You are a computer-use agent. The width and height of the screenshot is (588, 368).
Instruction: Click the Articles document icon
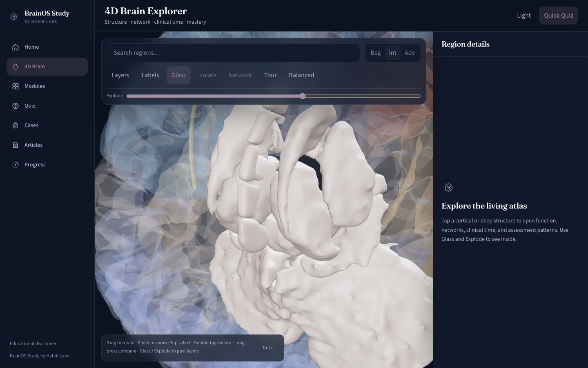16,145
